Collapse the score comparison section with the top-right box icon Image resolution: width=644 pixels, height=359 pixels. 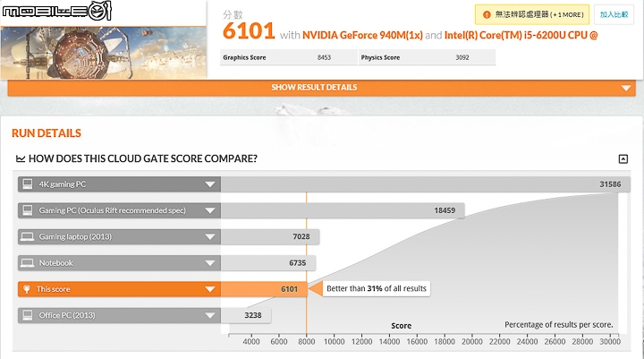623,158
